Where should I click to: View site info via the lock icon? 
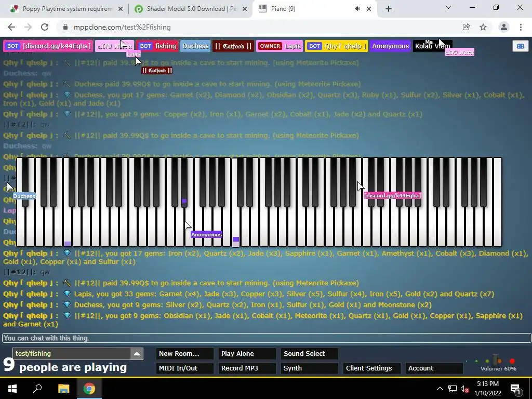click(65, 27)
